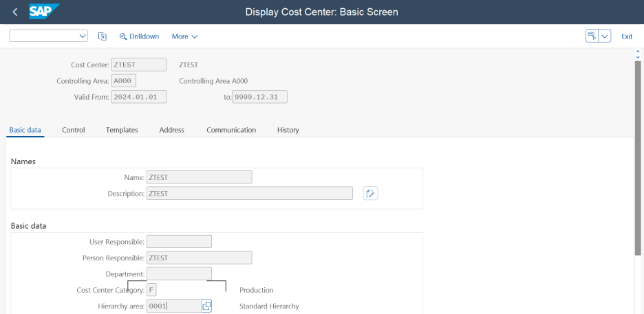Select the Basic data tab
Screen dimensions: 644x314
tap(25, 130)
